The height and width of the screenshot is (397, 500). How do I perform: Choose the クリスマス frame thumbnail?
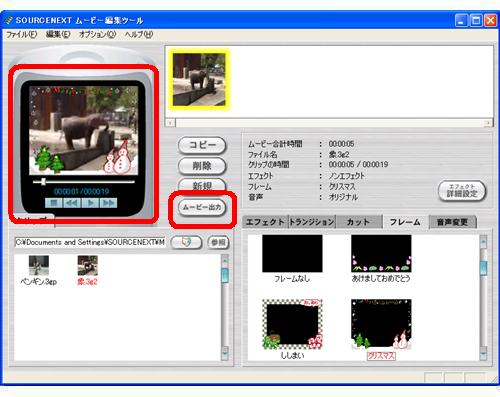[381, 324]
